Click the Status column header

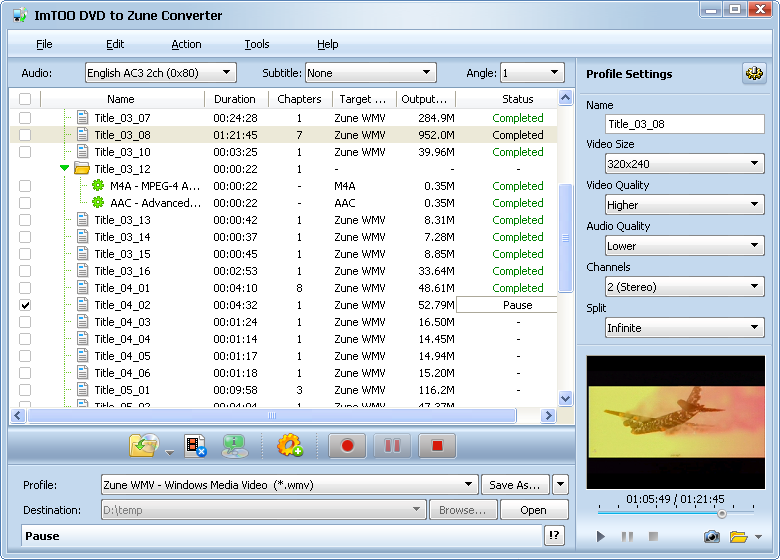coord(517,99)
